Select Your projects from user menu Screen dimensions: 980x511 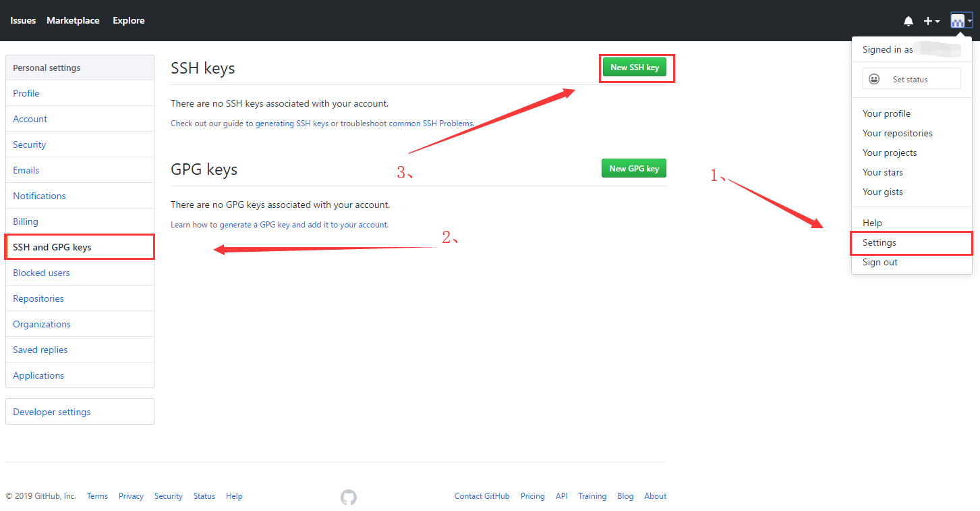pyautogui.click(x=890, y=153)
